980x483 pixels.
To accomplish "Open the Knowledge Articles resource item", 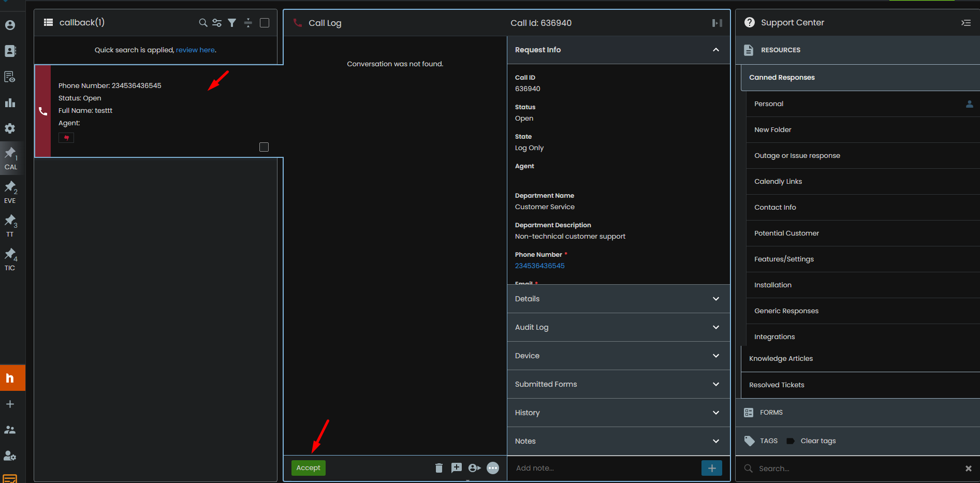I will click(781, 358).
